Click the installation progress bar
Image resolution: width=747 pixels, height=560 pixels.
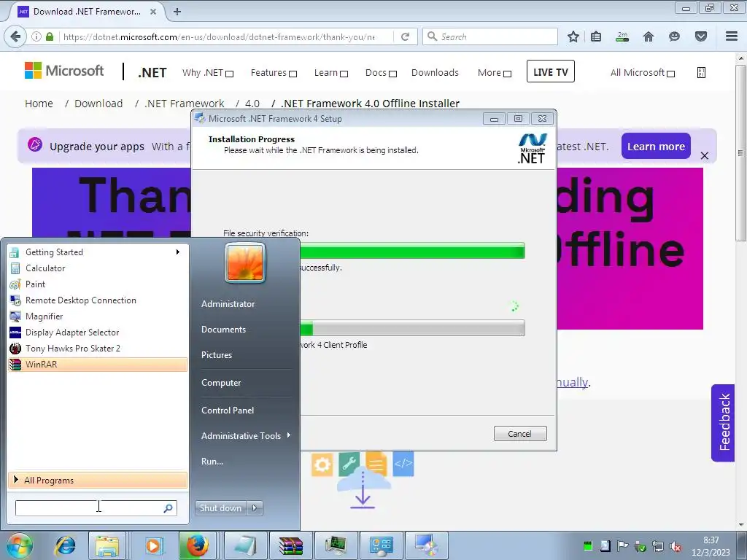pos(413,328)
